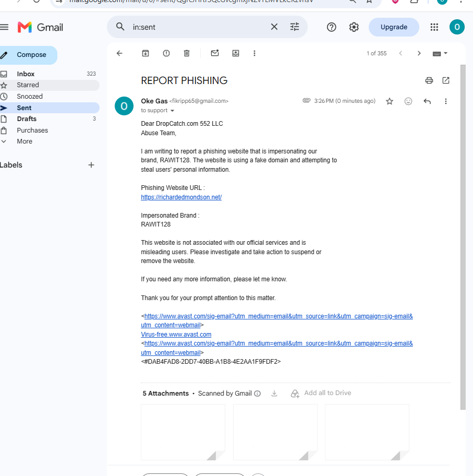Open the richardedmondson.net phishing link
This screenshot has width=473, height=476.
181,197
